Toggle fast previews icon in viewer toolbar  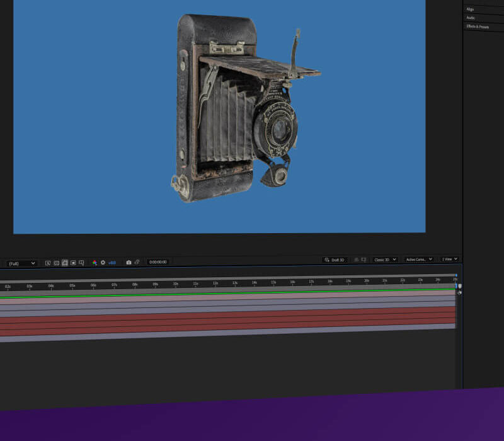(x=48, y=263)
